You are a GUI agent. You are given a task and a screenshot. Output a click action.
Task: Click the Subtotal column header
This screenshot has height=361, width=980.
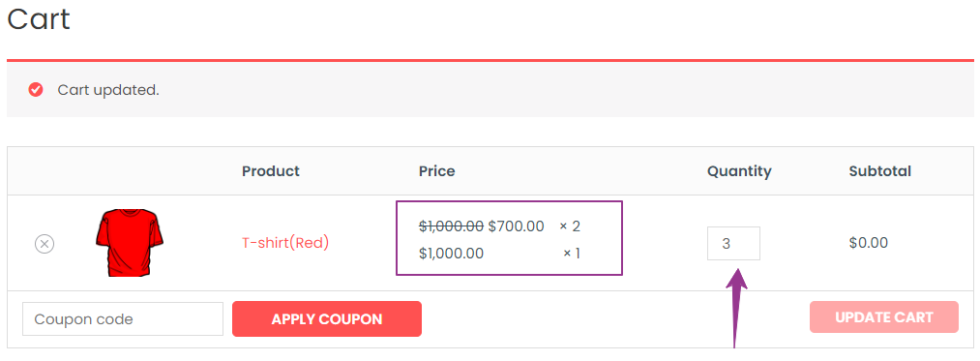pos(880,170)
